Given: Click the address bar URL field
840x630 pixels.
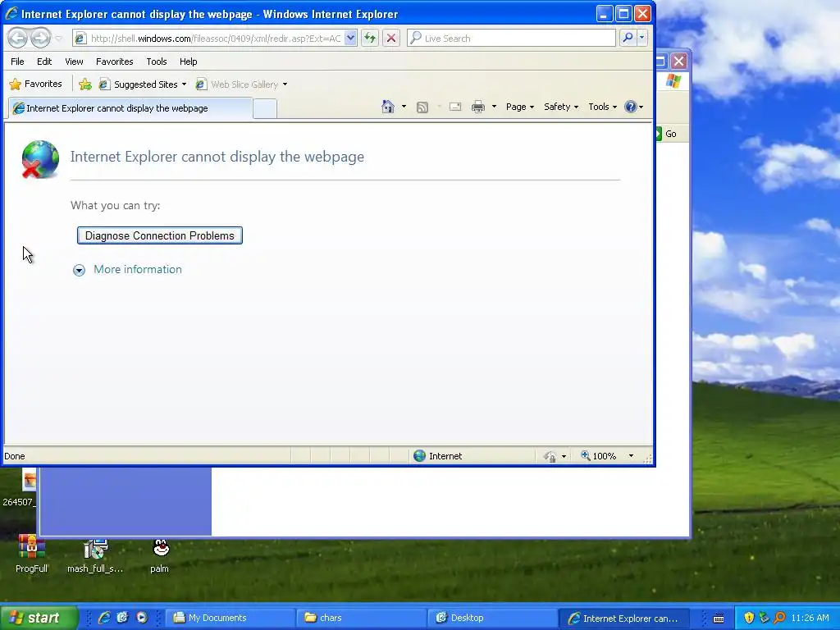Looking at the screenshot, I should [x=216, y=38].
